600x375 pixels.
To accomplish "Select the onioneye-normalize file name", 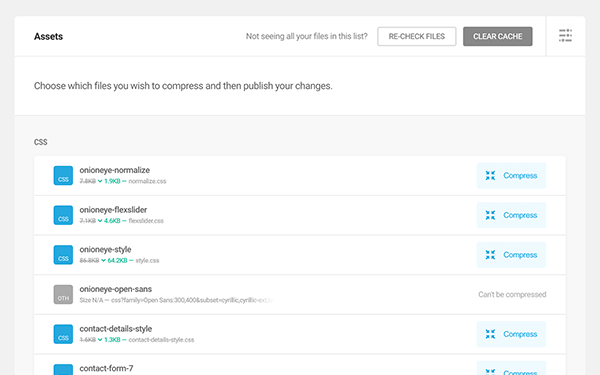I will pos(114,170).
